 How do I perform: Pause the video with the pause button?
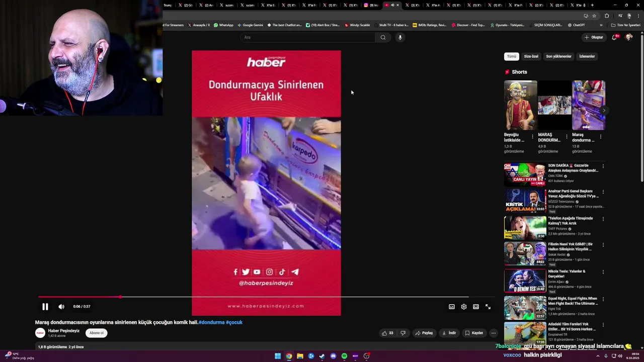[x=45, y=307]
